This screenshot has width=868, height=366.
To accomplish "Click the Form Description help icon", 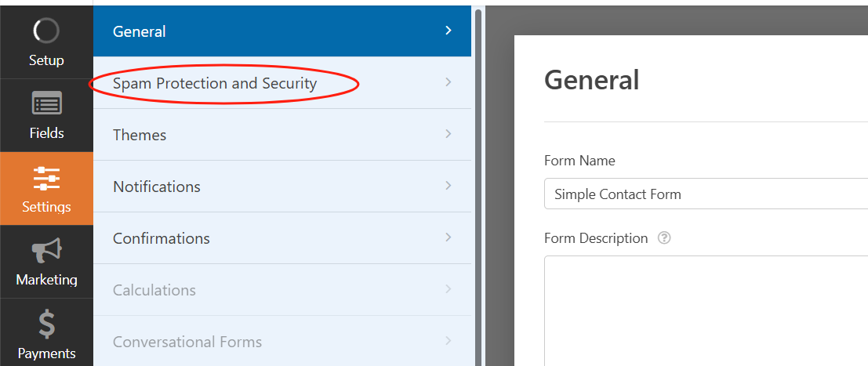I will click(664, 238).
